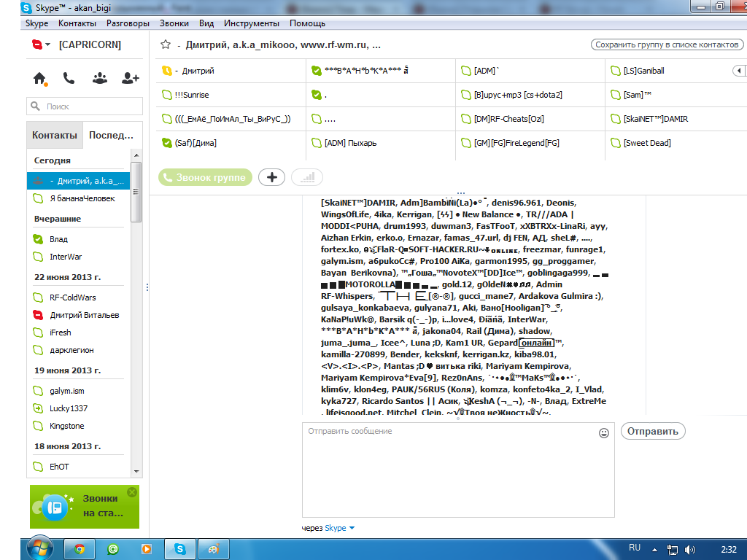Viewport: 747px width, 560px height.
Task: Add a contact with the plus-person icon
Action: tap(130, 78)
